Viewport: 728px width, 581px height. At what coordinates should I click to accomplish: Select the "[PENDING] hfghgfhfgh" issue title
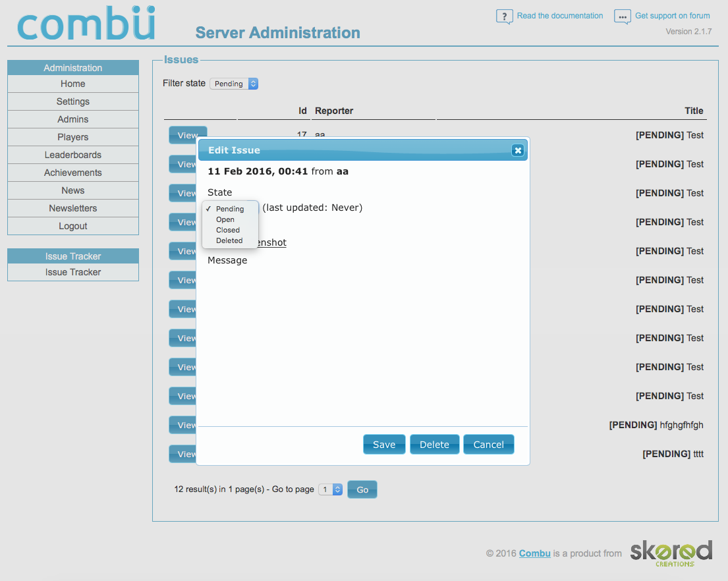pyautogui.click(x=656, y=425)
